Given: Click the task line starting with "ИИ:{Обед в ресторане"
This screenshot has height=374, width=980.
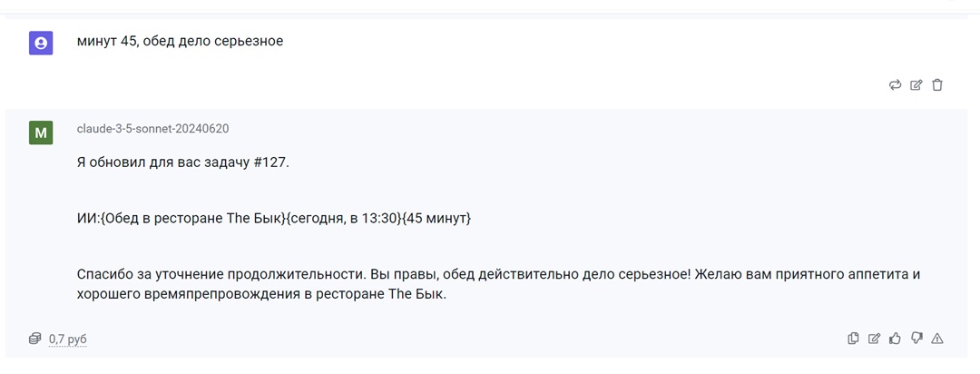Looking at the screenshot, I should click(274, 220).
